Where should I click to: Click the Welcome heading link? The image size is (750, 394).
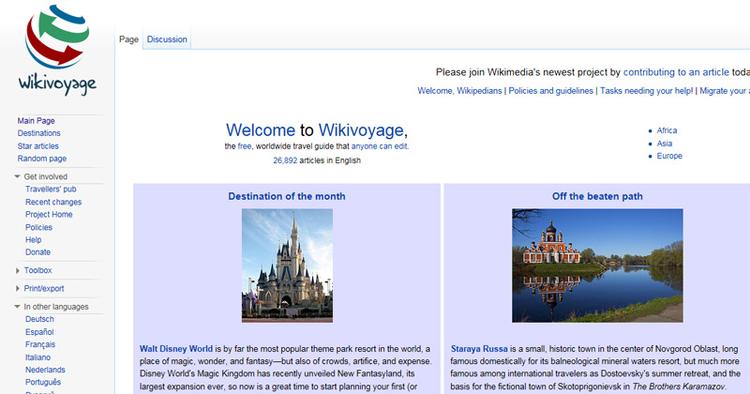(260, 130)
